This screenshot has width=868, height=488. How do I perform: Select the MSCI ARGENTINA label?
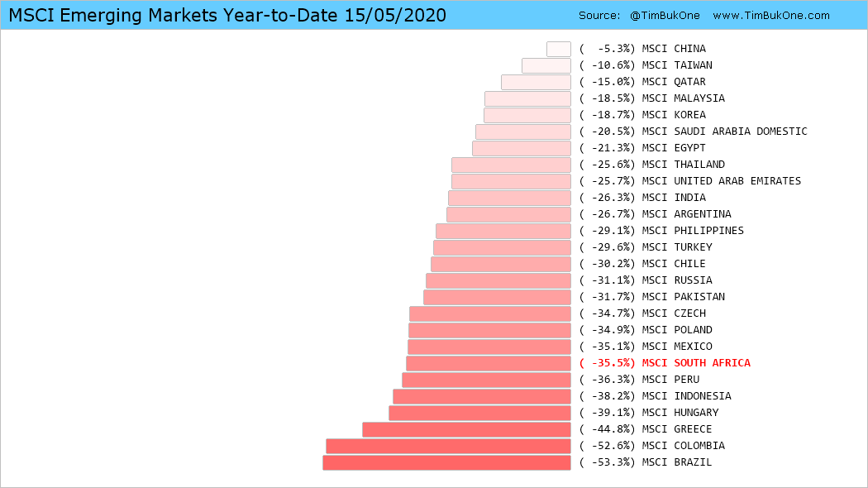686,214
